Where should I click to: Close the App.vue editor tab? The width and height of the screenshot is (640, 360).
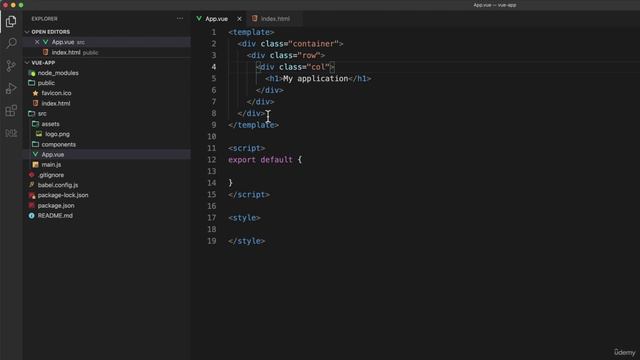[239, 19]
